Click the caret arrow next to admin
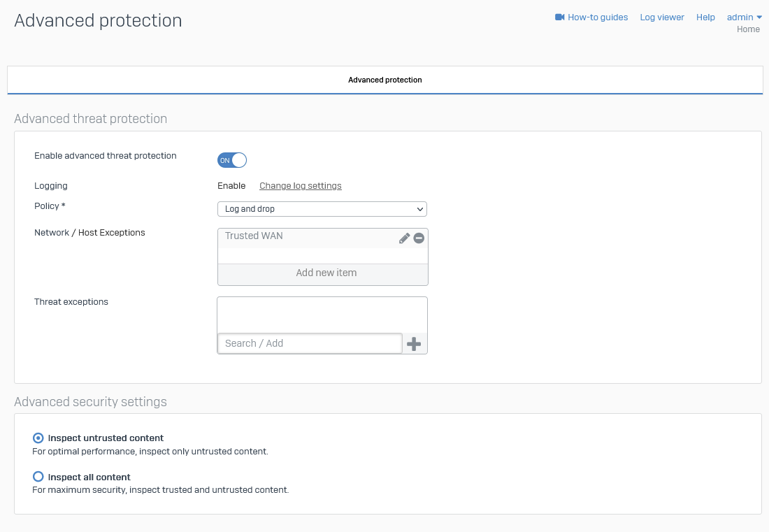 point(759,17)
